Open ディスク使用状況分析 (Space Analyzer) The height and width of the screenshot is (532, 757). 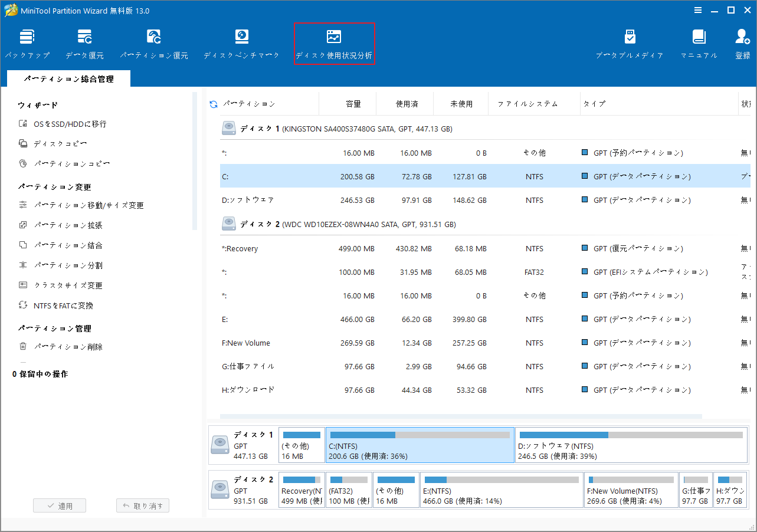coord(334,42)
